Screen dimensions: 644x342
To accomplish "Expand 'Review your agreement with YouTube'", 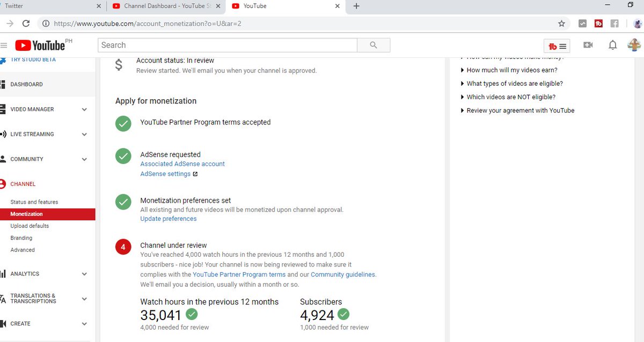I will point(517,110).
